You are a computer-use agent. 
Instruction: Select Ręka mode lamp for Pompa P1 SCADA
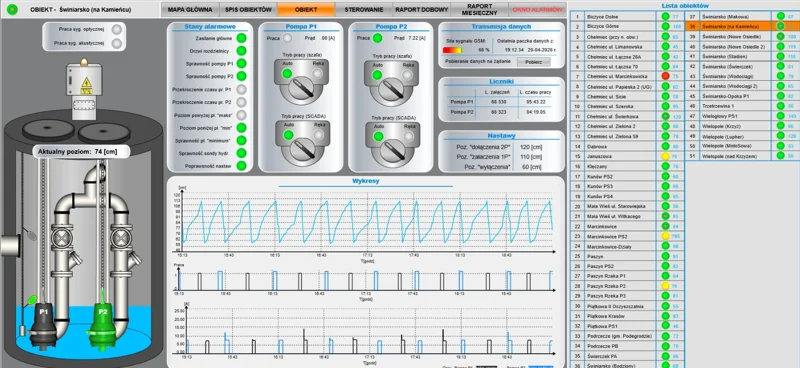[319, 135]
